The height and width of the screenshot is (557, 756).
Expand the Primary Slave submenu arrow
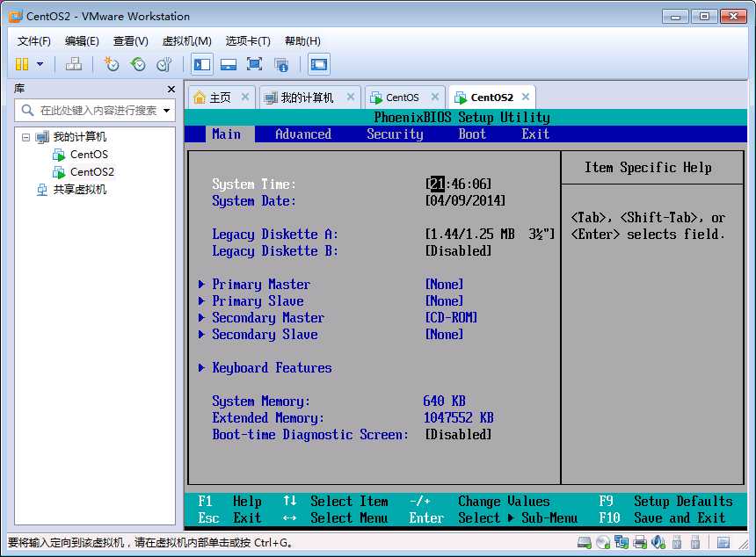pos(201,301)
